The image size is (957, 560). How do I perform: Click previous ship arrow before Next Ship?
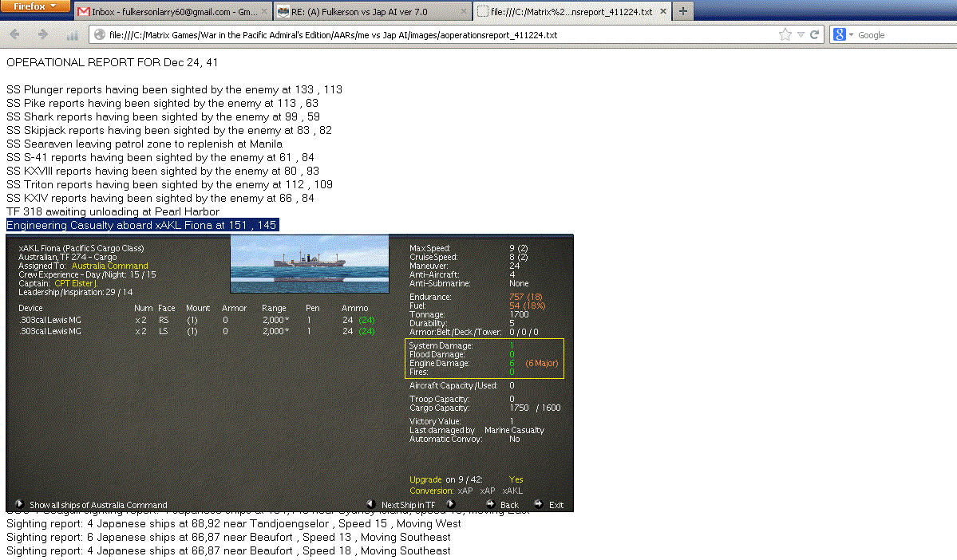click(x=370, y=504)
